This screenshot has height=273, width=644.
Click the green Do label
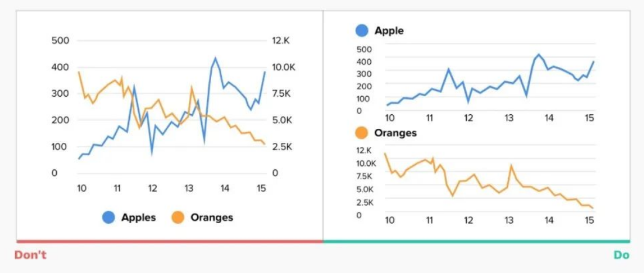(x=621, y=255)
